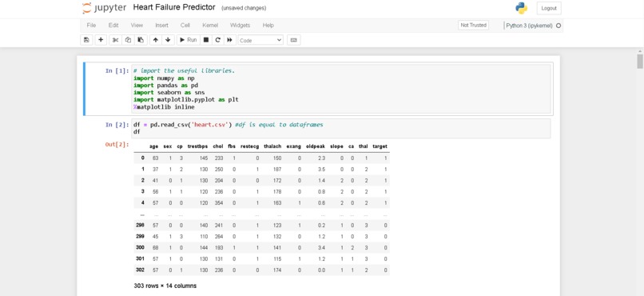Click thalach value 187 in row 1
Screen dimensions: 644x296
[x=277, y=170]
